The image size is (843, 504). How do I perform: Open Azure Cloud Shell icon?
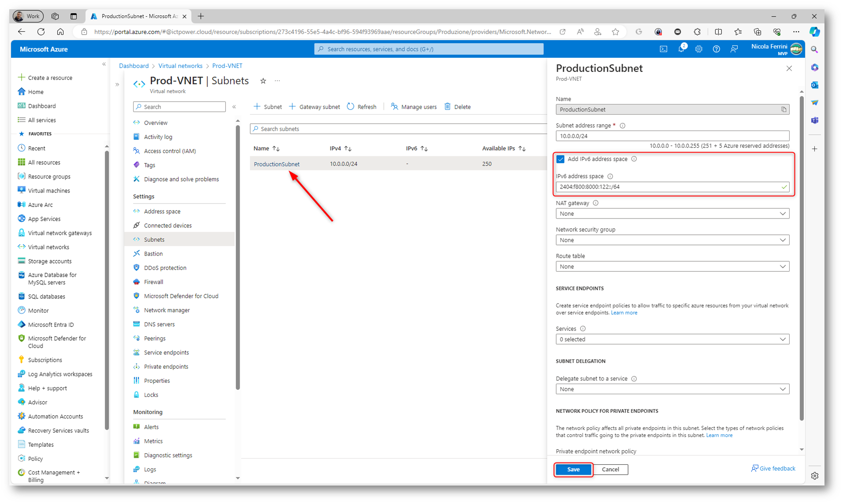click(x=663, y=49)
